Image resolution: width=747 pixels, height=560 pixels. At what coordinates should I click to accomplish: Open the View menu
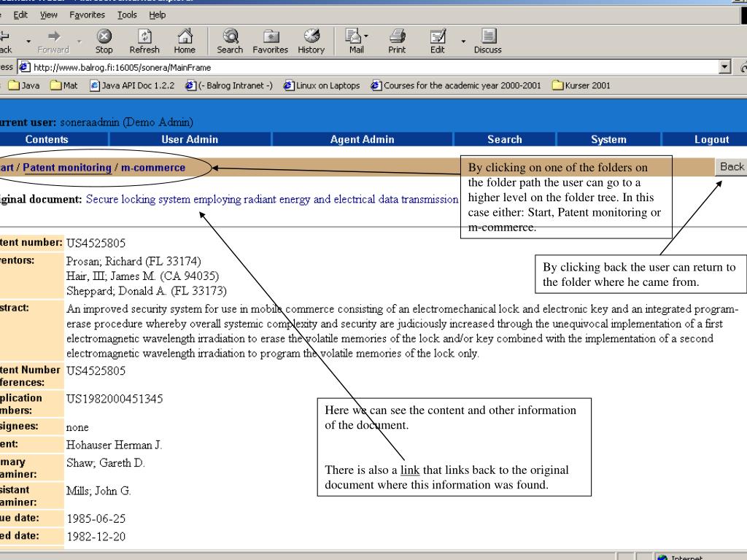[49, 15]
